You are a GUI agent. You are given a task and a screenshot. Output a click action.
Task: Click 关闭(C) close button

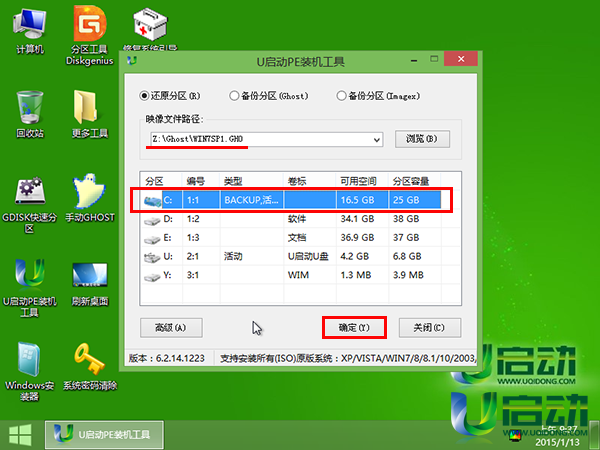[430, 328]
